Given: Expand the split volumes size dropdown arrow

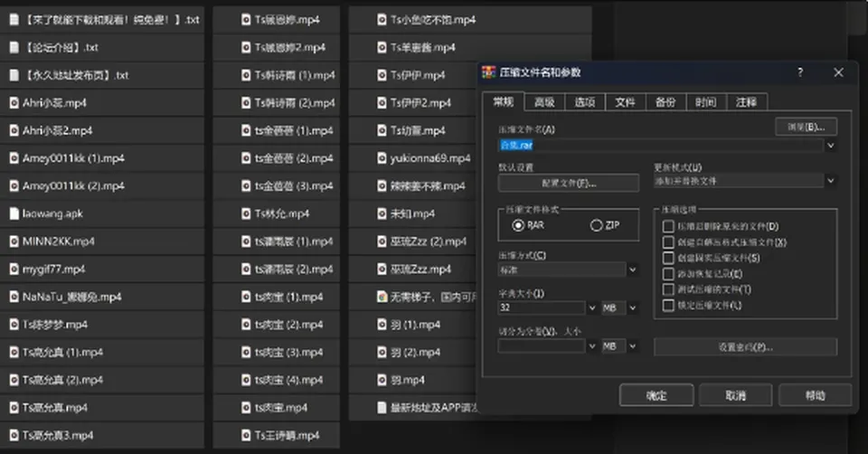Looking at the screenshot, I should [591, 346].
